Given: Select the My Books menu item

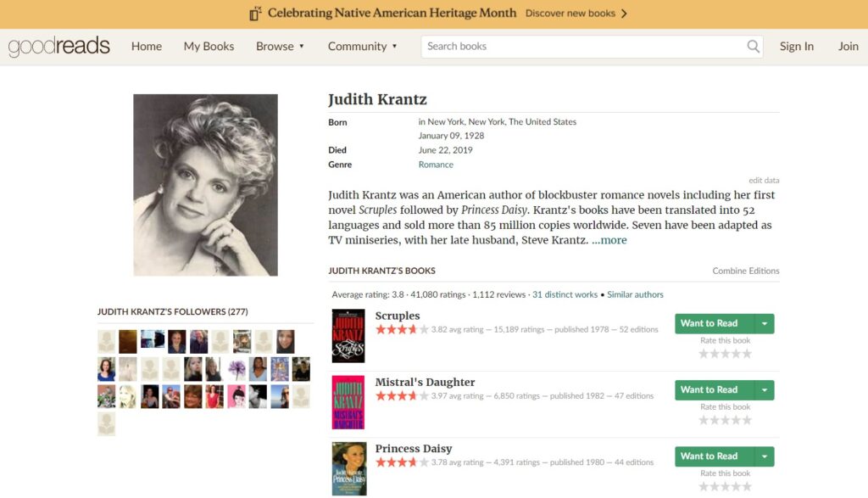Looking at the screenshot, I should pyautogui.click(x=209, y=47).
